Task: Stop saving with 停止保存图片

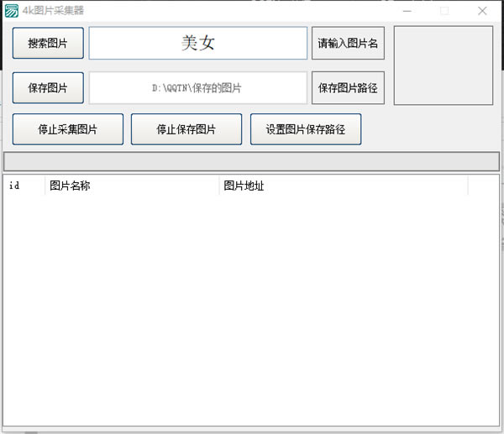Action: pyautogui.click(x=186, y=129)
